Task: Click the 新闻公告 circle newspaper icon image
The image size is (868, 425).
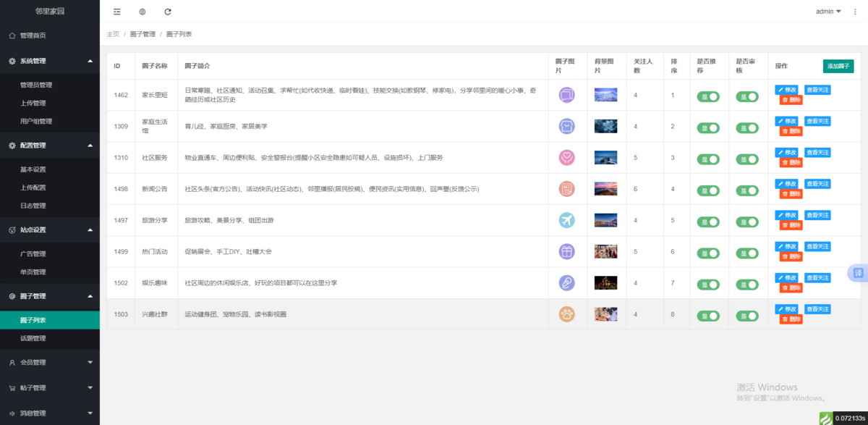Action: pos(567,188)
